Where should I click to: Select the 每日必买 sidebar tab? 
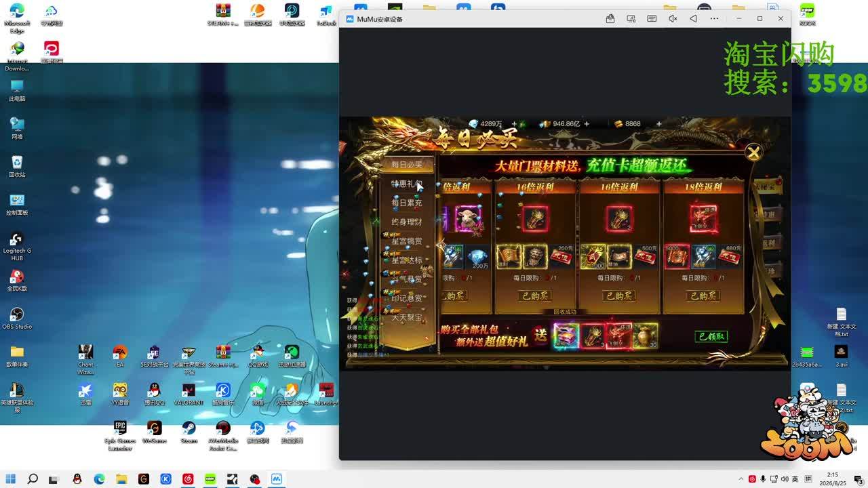point(407,165)
